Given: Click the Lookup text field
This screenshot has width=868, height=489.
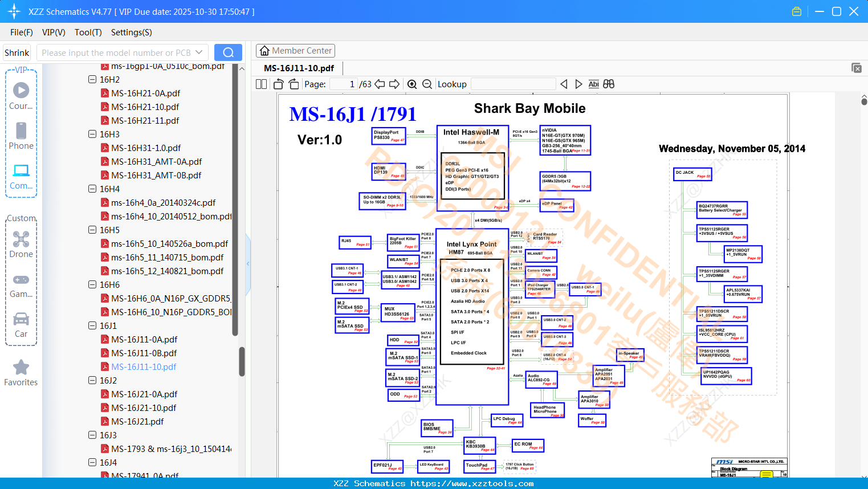Looking at the screenshot, I should [514, 84].
